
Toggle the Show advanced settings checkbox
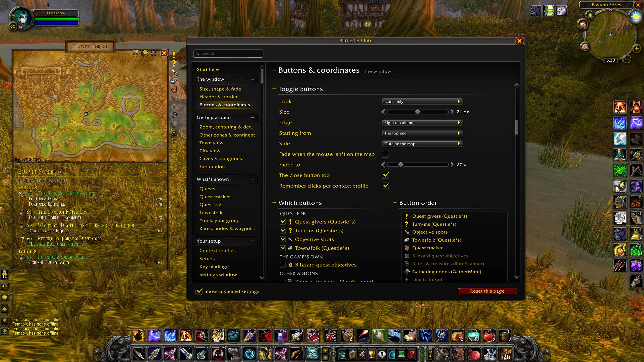click(x=199, y=291)
